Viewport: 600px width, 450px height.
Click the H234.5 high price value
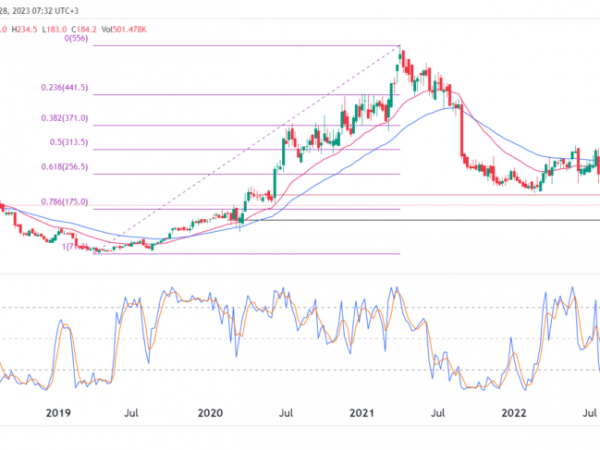[24, 29]
